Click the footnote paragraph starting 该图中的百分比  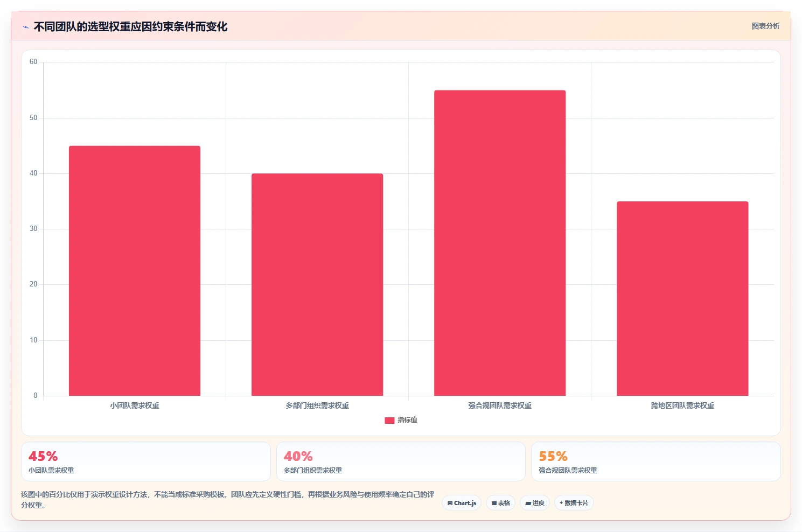click(227, 500)
